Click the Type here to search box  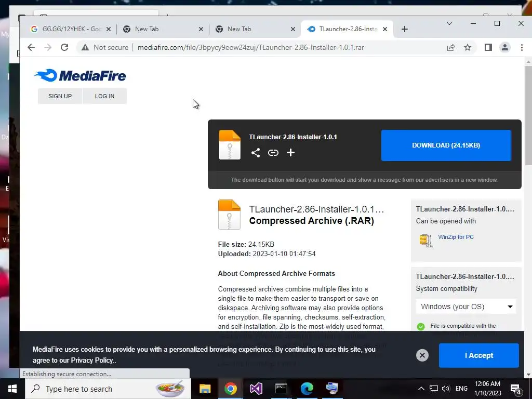tap(108, 389)
